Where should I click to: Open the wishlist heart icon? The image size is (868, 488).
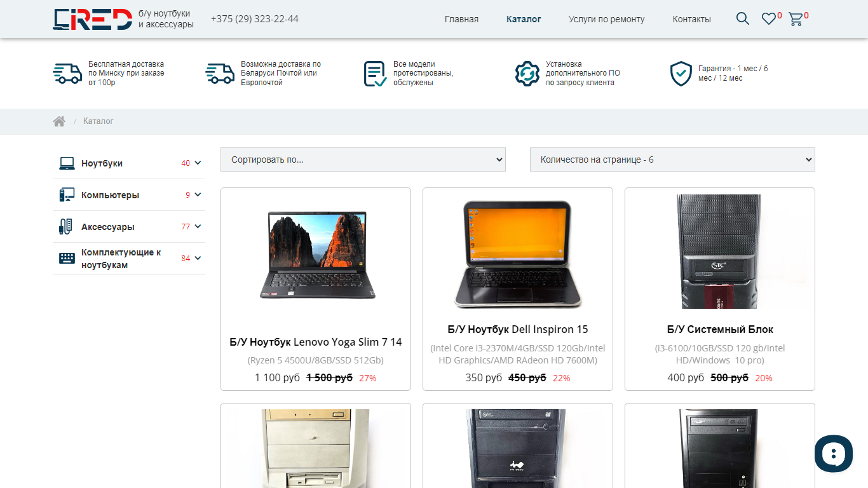[x=769, y=19]
